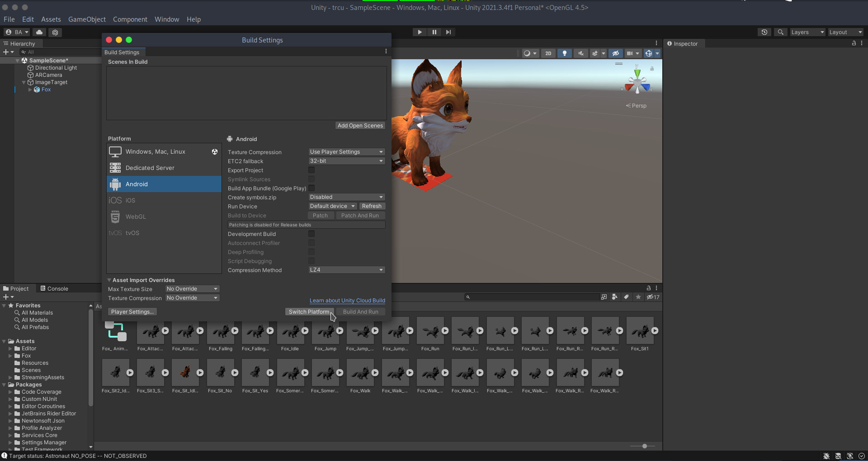Open the Compression Method dropdown
Image resolution: width=868 pixels, height=461 pixels.
[x=346, y=270]
